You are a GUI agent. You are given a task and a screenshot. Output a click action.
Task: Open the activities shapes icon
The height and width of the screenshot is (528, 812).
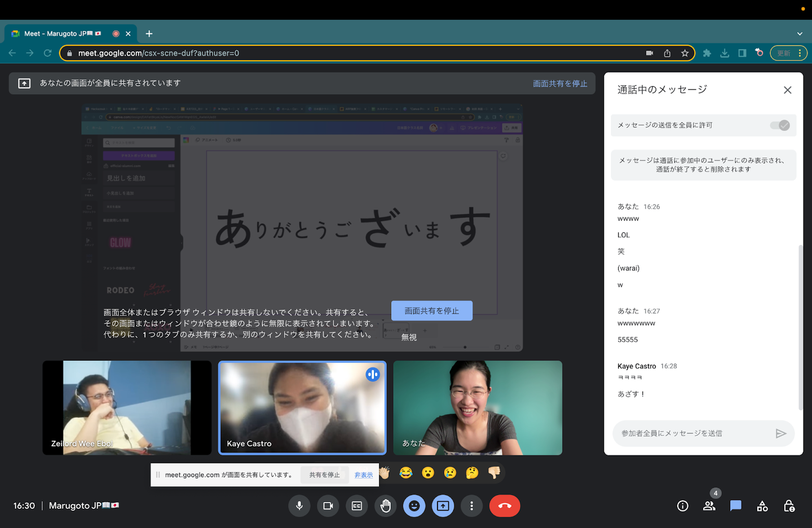(762, 506)
